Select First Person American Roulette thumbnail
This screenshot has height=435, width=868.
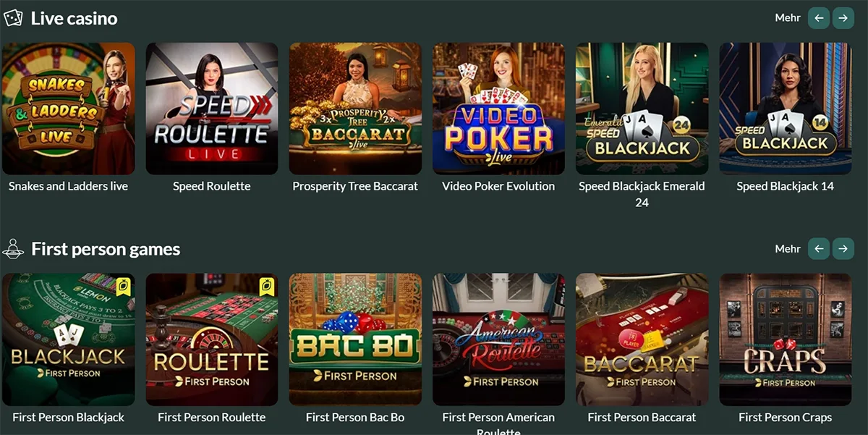498,339
